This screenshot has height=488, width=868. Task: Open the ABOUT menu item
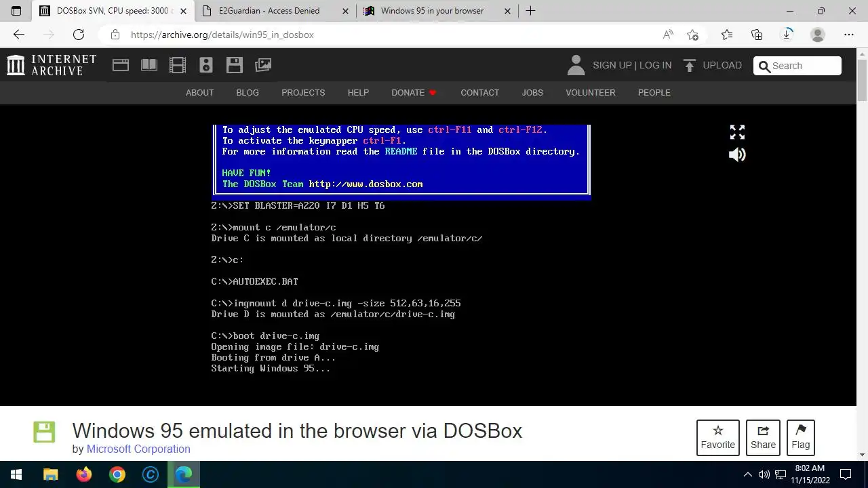(199, 92)
